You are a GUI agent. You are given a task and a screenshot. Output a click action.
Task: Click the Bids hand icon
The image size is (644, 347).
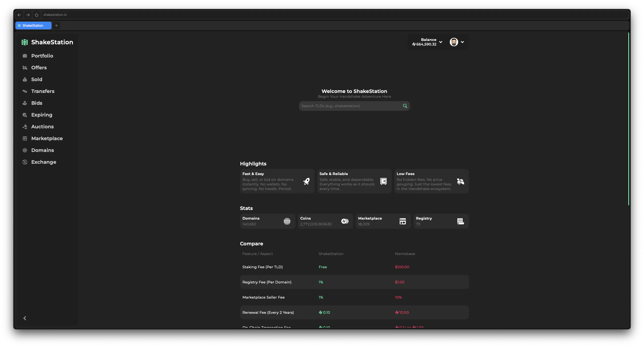coord(25,103)
